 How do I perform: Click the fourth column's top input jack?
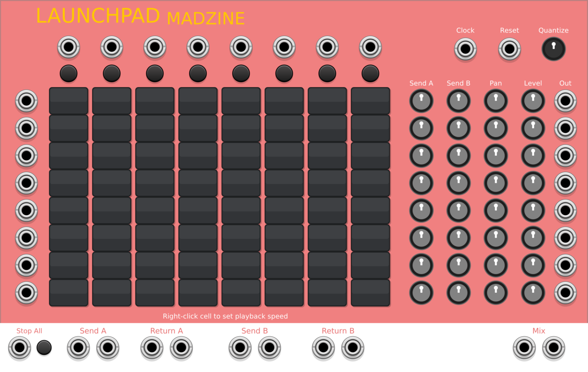198,47
